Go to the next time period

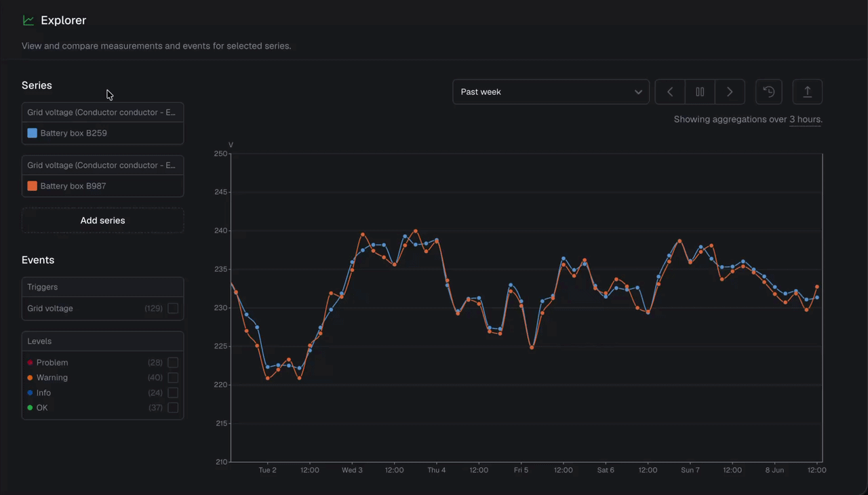(730, 92)
